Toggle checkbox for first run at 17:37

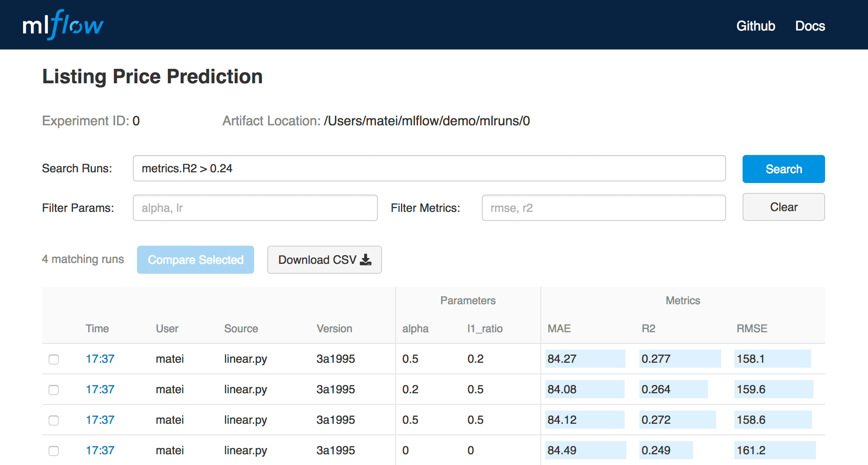(53, 359)
